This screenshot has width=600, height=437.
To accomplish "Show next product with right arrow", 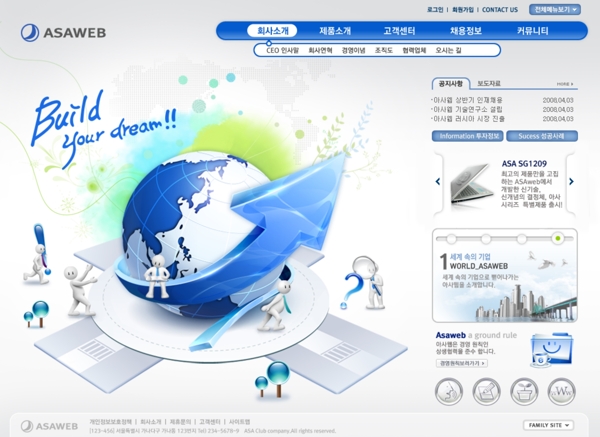I will [x=571, y=181].
